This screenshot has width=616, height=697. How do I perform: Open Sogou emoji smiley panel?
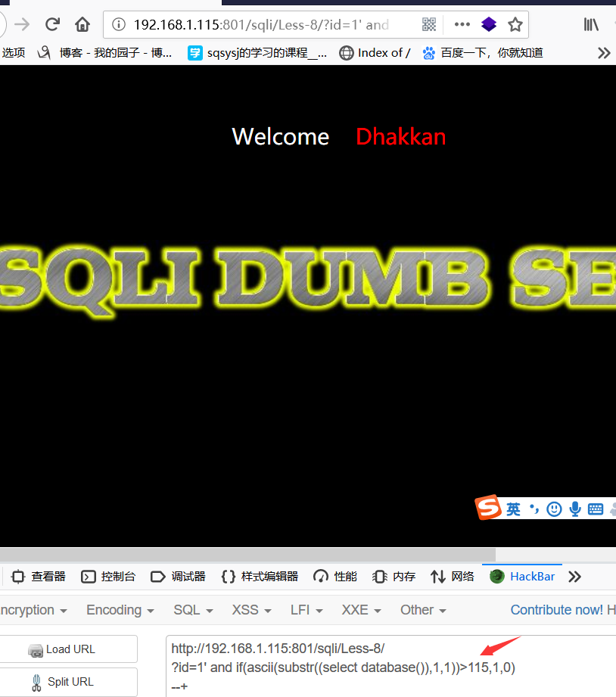pyautogui.click(x=554, y=509)
